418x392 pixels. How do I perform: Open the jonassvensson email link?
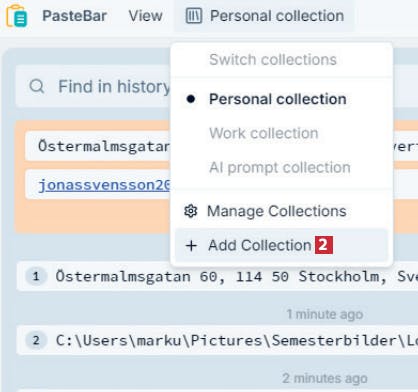click(x=104, y=185)
